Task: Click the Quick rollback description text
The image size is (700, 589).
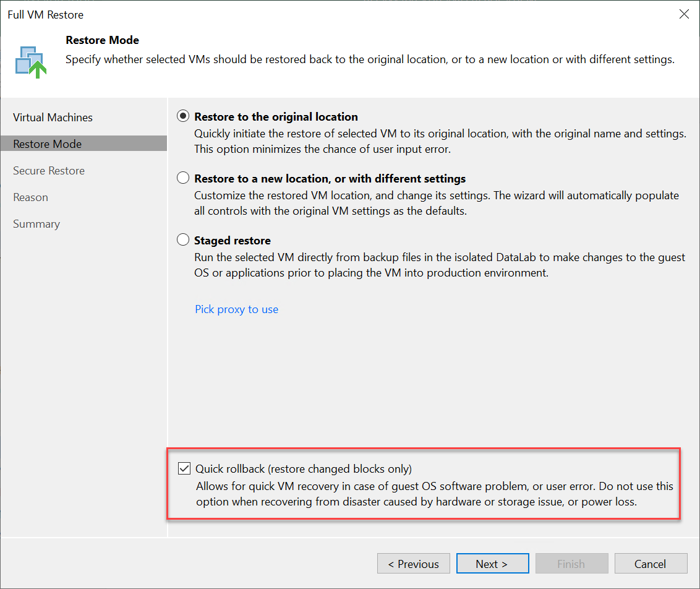Action: coord(434,494)
